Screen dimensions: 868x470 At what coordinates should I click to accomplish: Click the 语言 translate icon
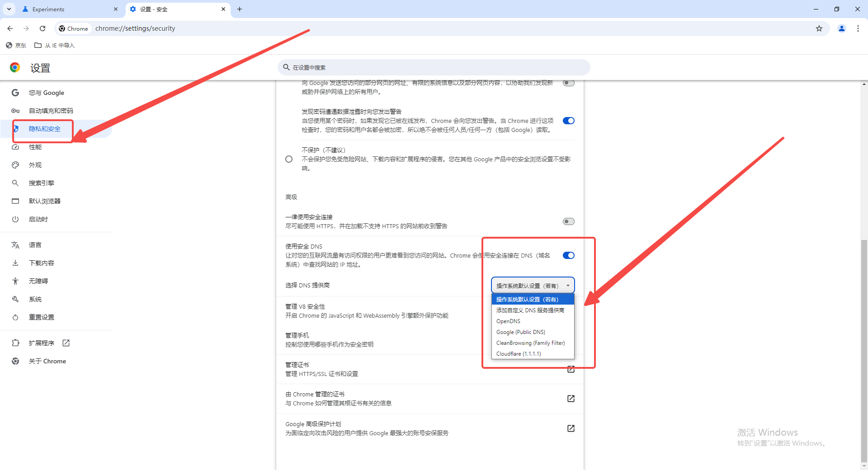coord(15,245)
